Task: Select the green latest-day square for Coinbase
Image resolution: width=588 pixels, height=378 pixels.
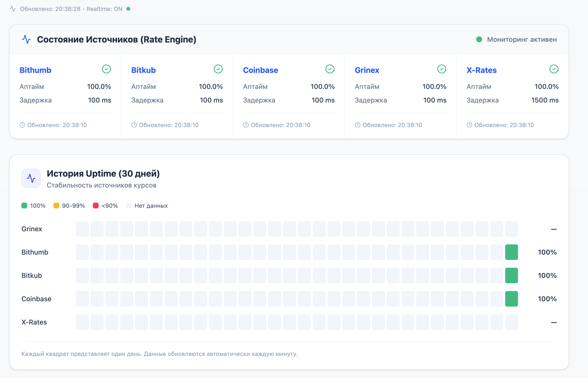Action: coord(511,299)
